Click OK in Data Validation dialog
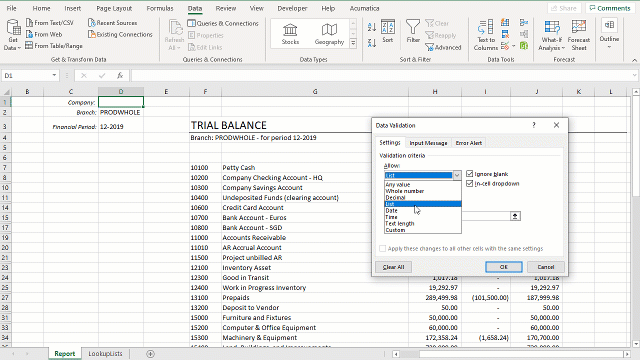 click(504, 267)
